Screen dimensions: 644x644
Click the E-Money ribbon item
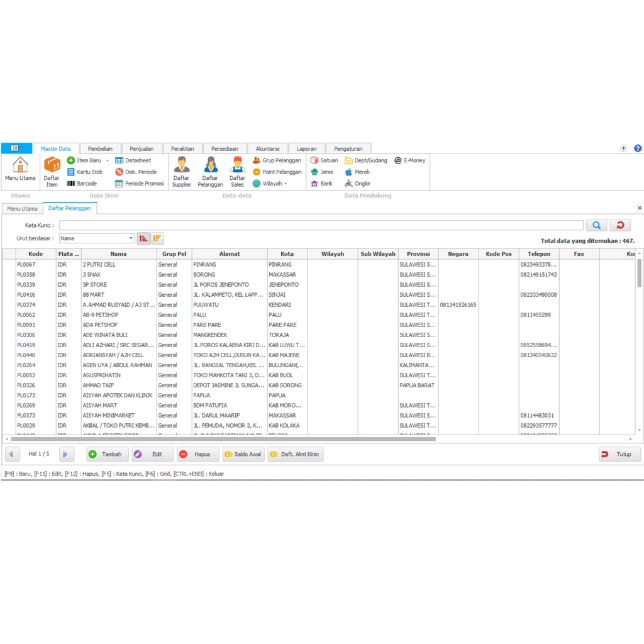[x=410, y=160]
